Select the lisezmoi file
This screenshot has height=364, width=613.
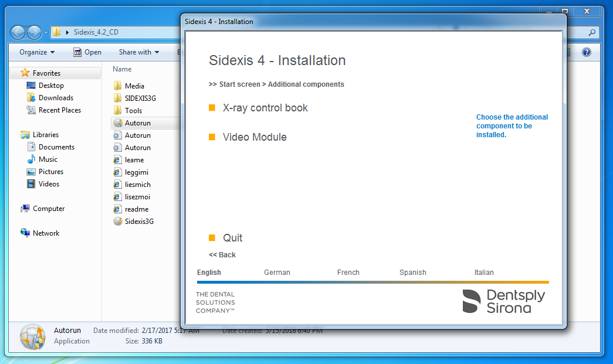point(137,197)
